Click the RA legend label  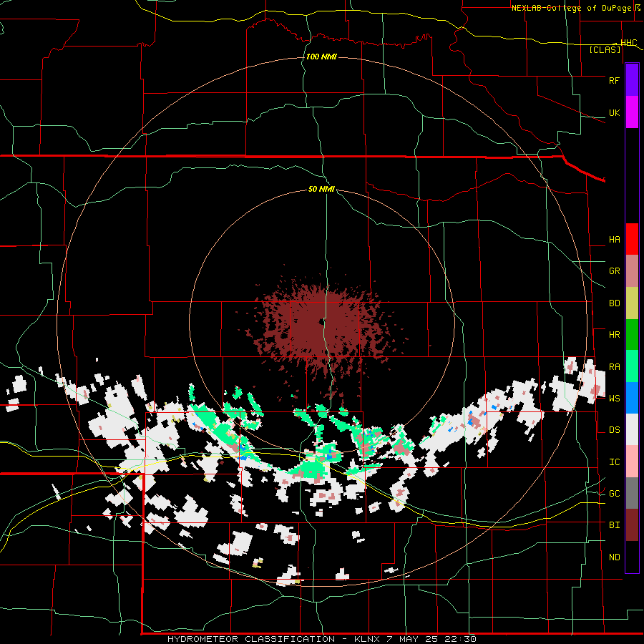pos(614,367)
